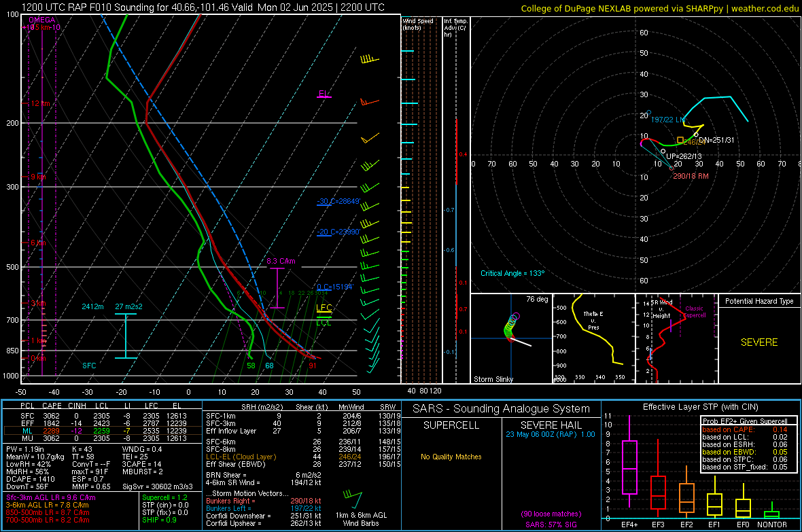Click the Corfidi Downshear = 251/31 kt line

tap(264, 516)
